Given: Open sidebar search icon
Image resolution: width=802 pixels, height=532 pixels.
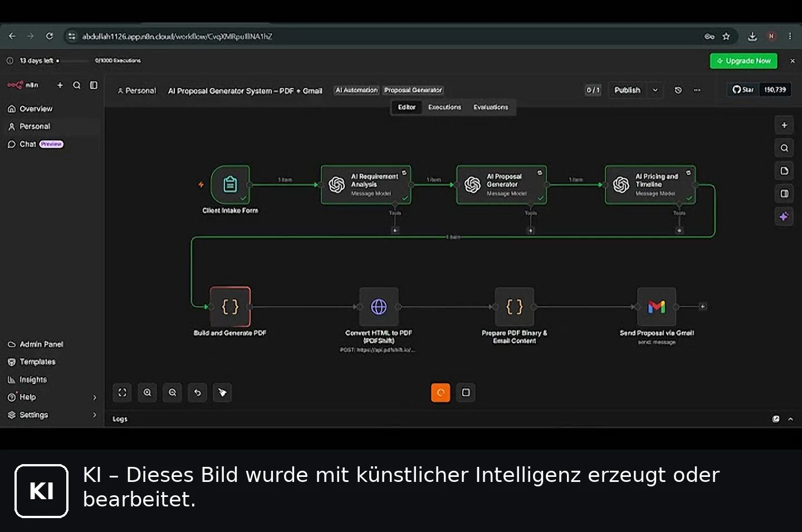Looking at the screenshot, I should point(77,85).
